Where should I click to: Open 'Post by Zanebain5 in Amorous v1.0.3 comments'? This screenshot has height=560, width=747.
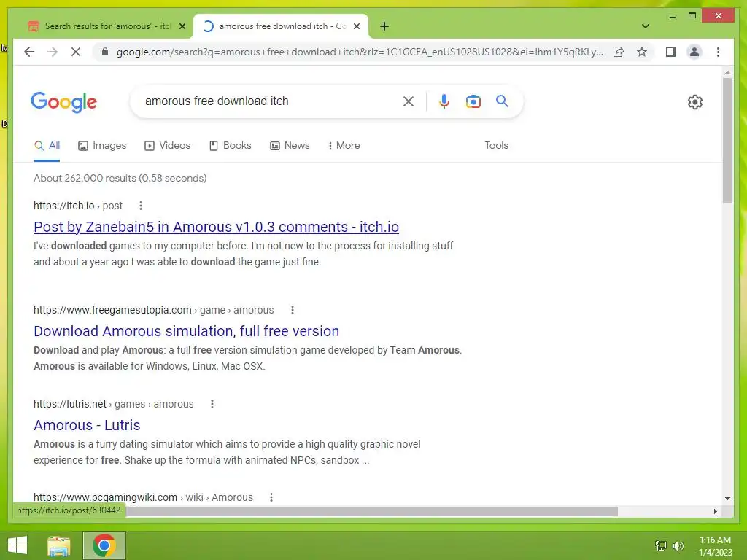[216, 227]
